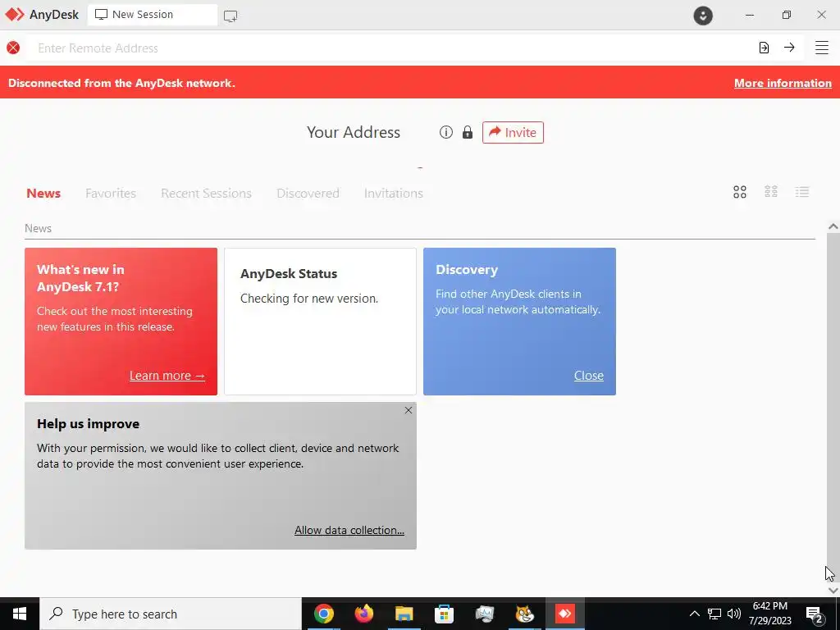Focus the Enter Remote Address field
The height and width of the screenshot is (630, 840).
pyautogui.click(x=388, y=48)
